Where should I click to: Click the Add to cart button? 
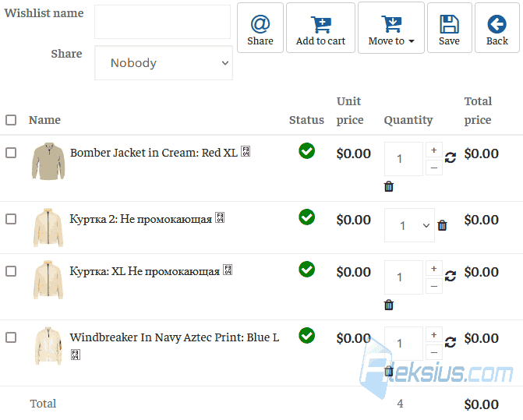pyautogui.click(x=320, y=28)
